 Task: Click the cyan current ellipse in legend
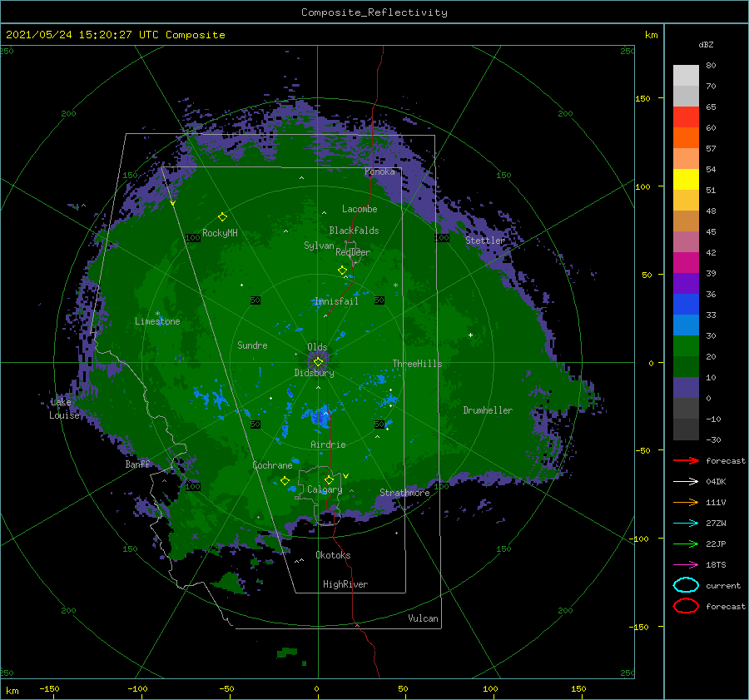pyautogui.click(x=686, y=585)
